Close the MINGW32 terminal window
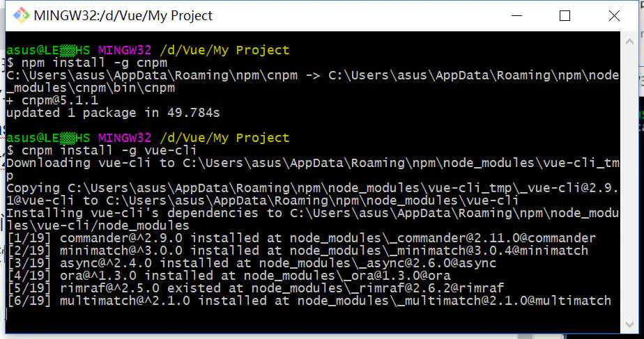This screenshot has height=339, width=644. pos(613,15)
